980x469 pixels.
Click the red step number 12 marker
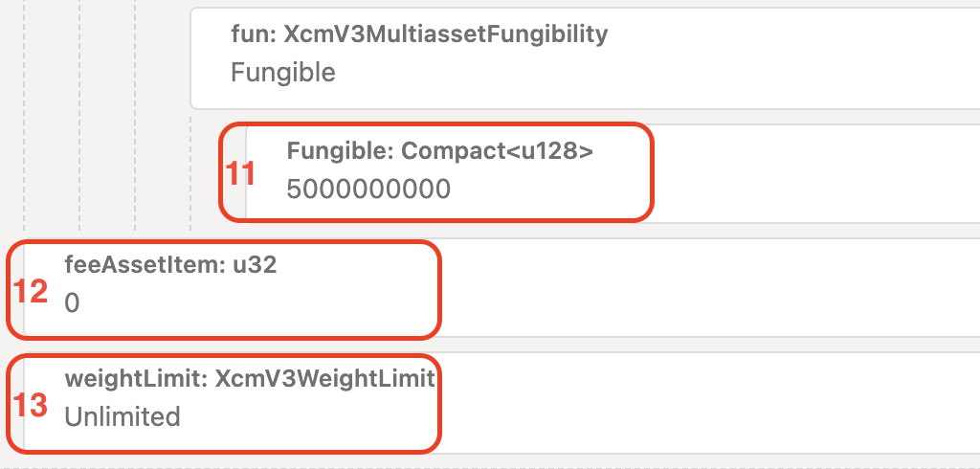point(31,291)
